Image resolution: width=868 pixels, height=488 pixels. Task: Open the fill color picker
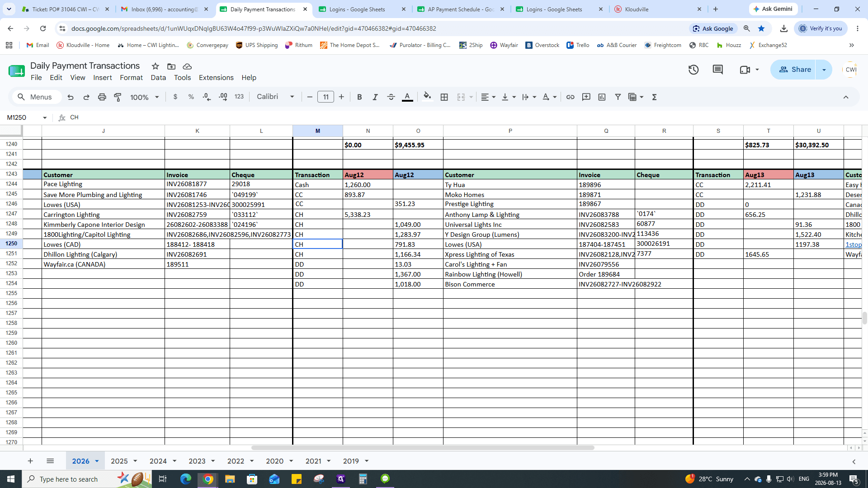coord(427,97)
